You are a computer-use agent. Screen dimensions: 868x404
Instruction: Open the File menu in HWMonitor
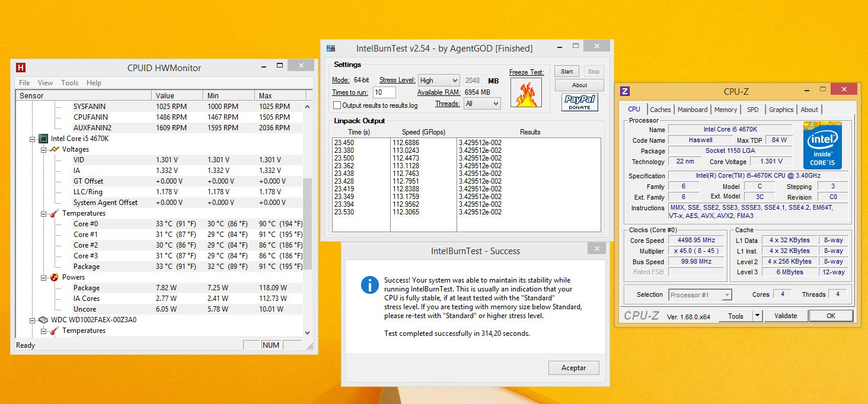pos(24,83)
